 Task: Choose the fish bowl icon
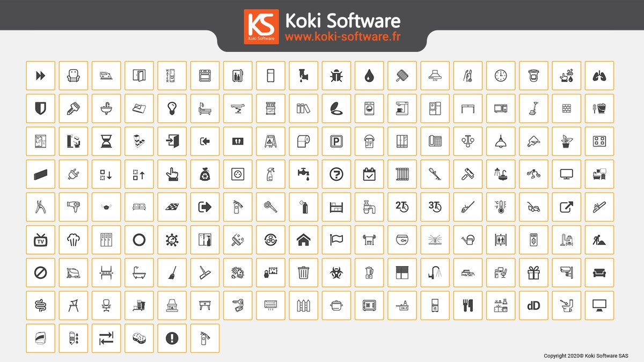point(402,240)
